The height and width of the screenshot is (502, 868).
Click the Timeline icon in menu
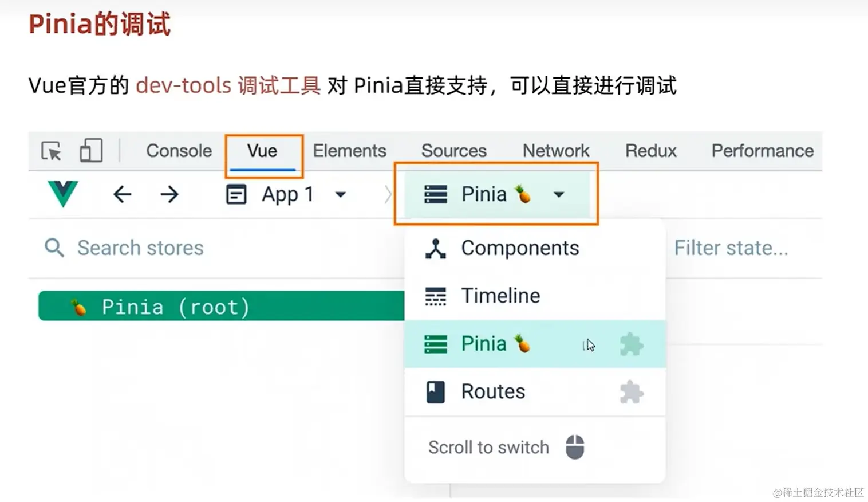coord(436,296)
